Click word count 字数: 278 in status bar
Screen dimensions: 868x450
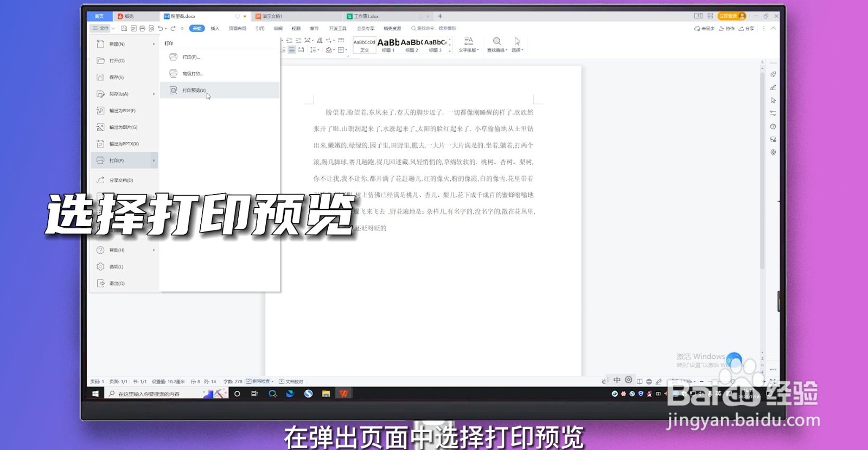233,381
